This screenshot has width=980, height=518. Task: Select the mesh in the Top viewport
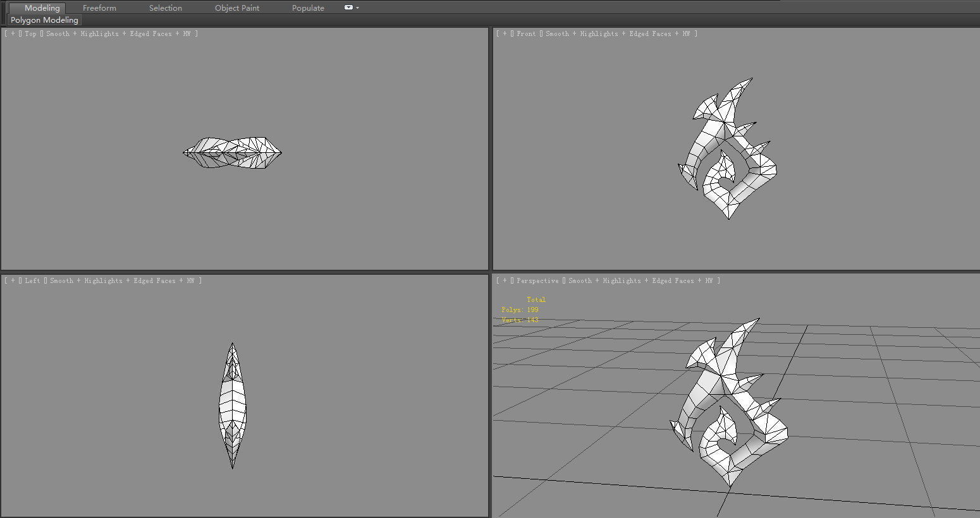point(232,153)
